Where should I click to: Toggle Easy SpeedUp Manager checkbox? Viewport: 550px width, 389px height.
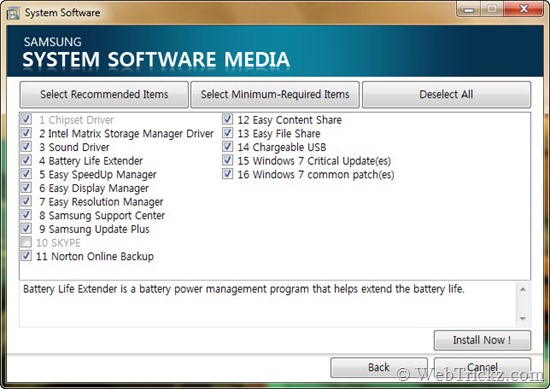tap(26, 174)
